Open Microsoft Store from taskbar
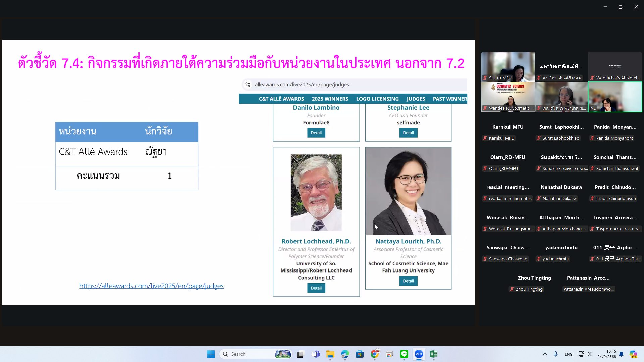 click(360, 354)
